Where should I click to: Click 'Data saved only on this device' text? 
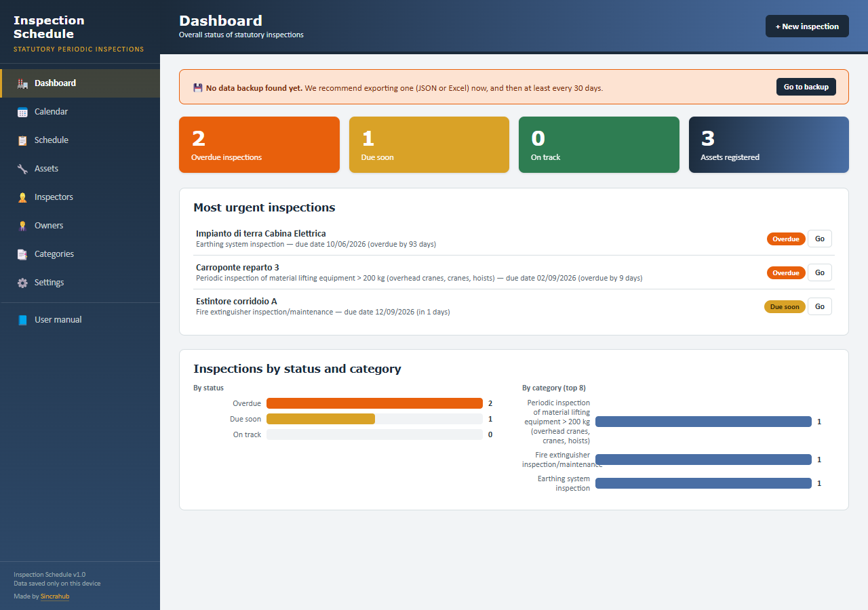click(57, 583)
